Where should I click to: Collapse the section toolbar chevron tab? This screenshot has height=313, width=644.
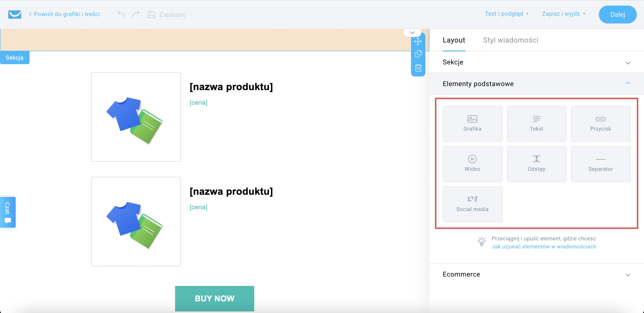pos(412,32)
